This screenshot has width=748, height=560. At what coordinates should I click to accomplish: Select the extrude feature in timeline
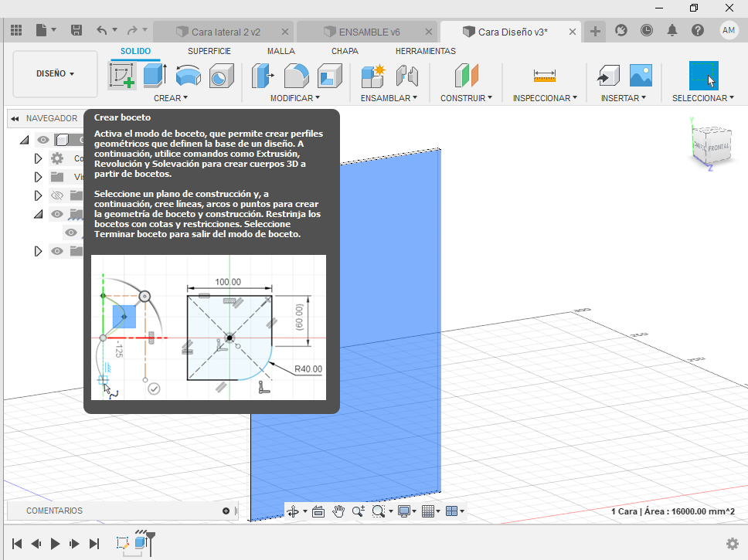pos(141,542)
